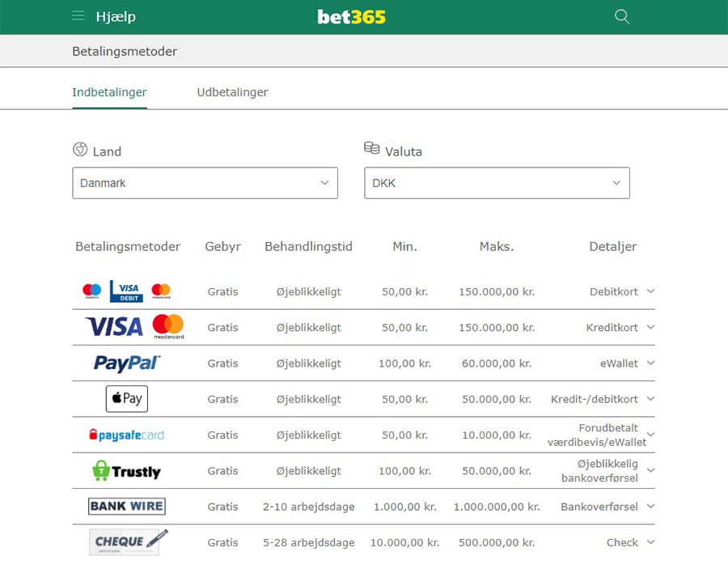Click the Betalingsmetoder breadcrumb title
Viewport: 728px width, 586px height.
point(125,51)
